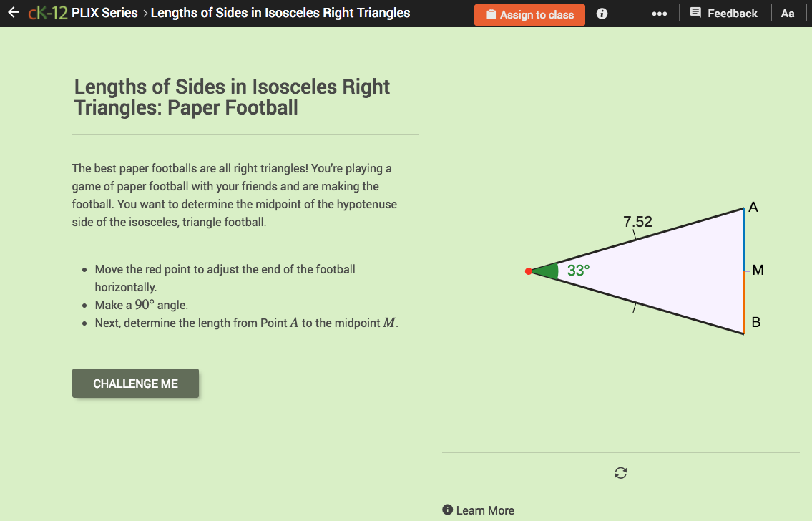This screenshot has height=521, width=812.
Task: Select the 33° angle label
Action: [579, 271]
